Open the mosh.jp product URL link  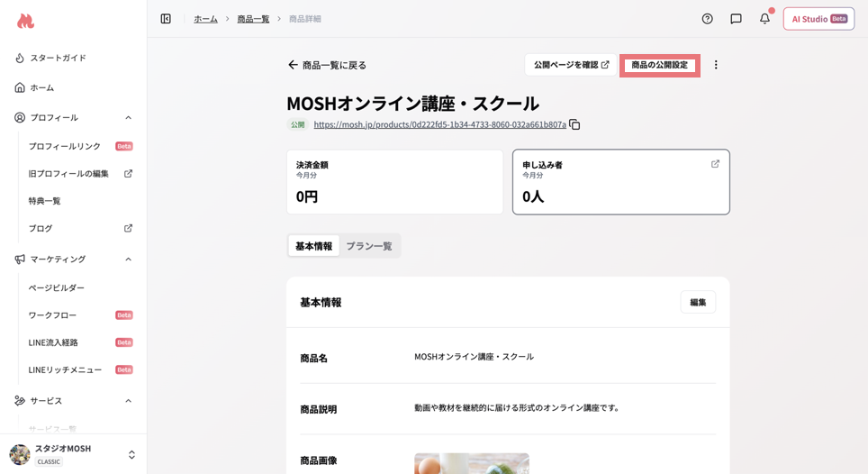(439, 124)
